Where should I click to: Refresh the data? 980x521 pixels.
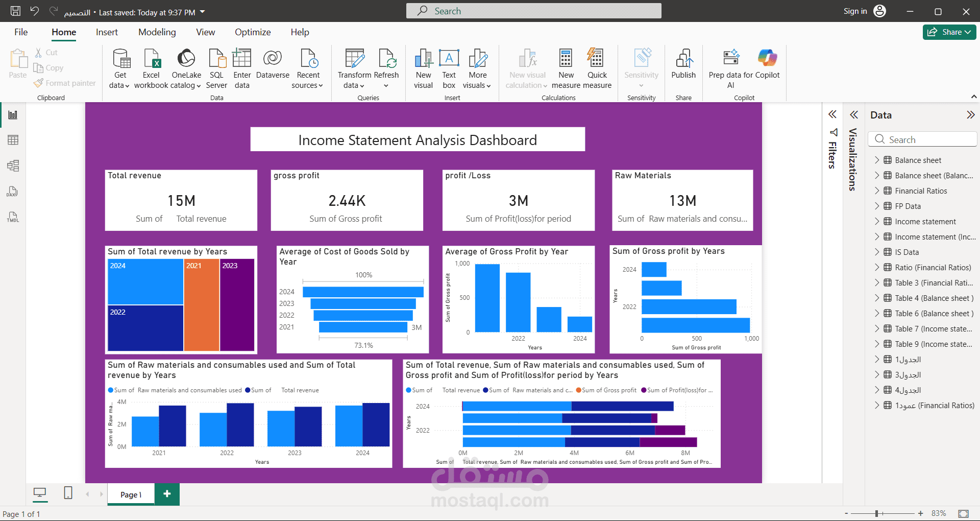pos(386,69)
